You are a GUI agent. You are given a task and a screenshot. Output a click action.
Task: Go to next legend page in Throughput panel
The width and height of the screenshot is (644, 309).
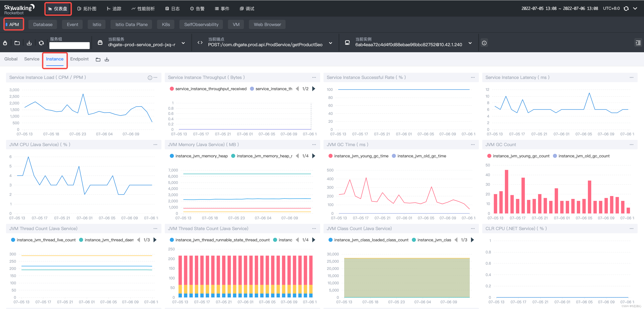[x=314, y=89]
